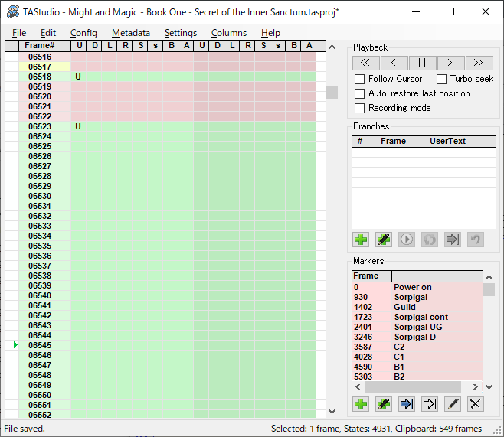Click the Markers horizontal scroll-right arrow

pos(475,387)
